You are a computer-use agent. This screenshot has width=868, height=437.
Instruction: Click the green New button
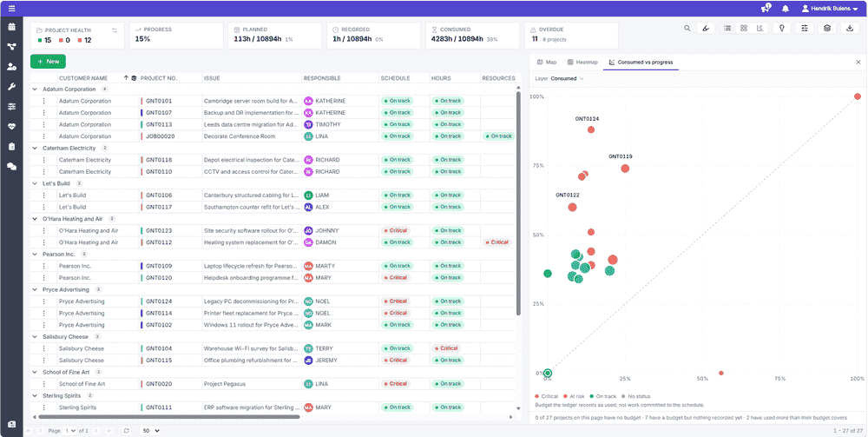pos(48,62)
